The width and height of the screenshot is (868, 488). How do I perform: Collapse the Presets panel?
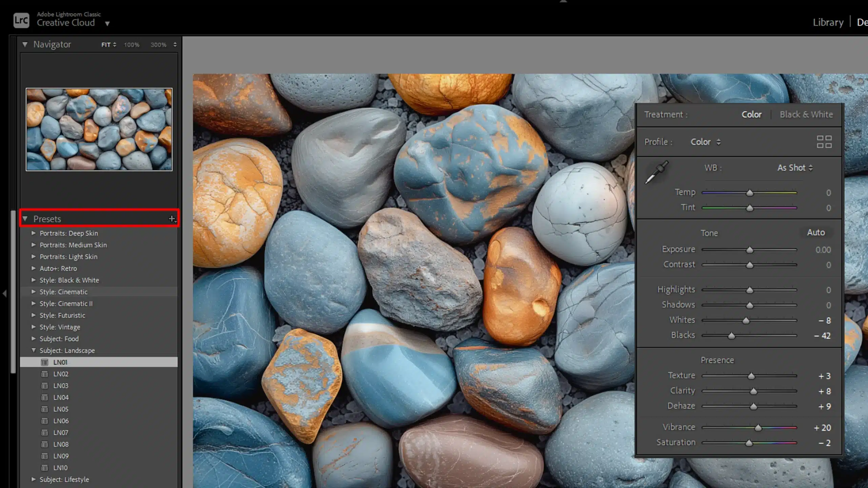pyautogui.click(x=25, y=219)
